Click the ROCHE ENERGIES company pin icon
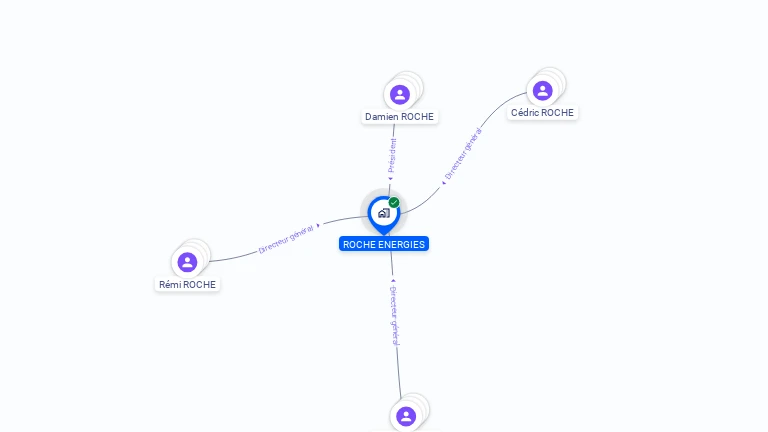This screenshot has width=768, height=432. pos(384,215)
